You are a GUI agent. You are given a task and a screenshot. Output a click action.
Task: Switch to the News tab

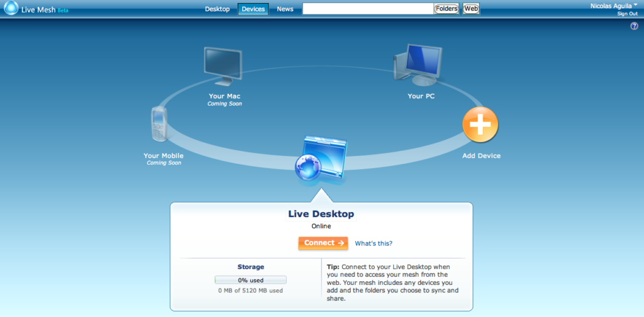point(285,9)
